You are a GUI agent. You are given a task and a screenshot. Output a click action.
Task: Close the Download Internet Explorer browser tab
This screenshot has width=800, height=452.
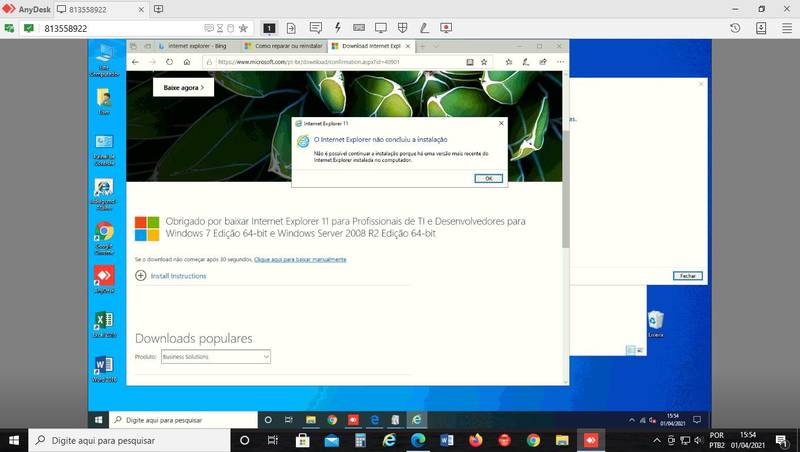[408, 46]
